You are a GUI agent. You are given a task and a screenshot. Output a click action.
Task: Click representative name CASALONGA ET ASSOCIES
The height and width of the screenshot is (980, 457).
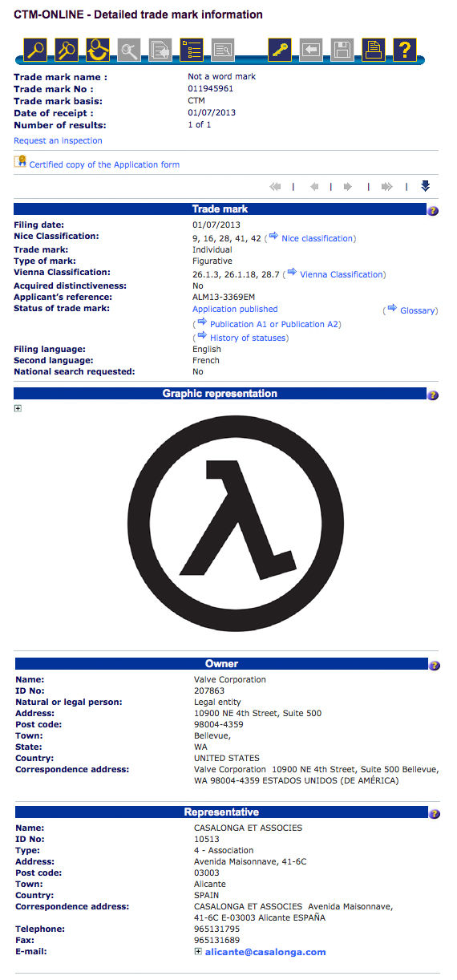point(248,828)
